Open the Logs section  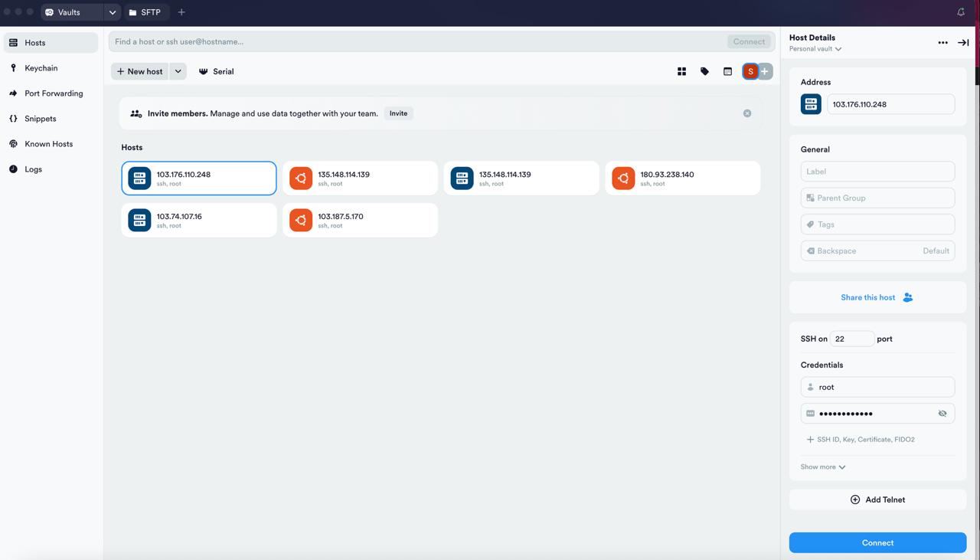coord(51,169)
